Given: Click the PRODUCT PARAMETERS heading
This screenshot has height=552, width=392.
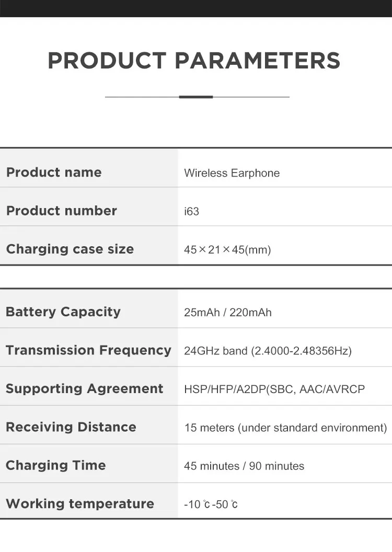Looking at the screenshot, I should pyautogui.click(x=194, y=61).
